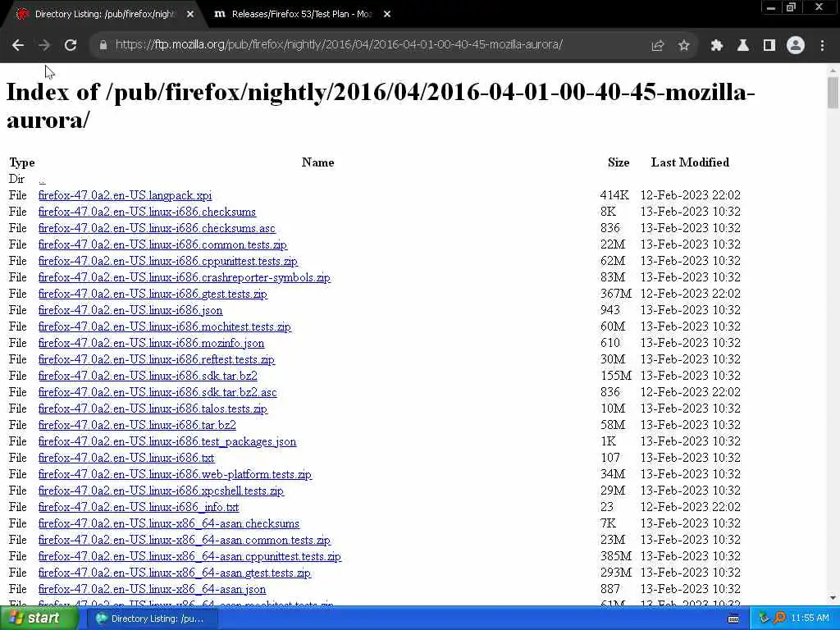This screenshot has height=630, width=840.
Task: Click the Size column header
Action: (619, 162)
